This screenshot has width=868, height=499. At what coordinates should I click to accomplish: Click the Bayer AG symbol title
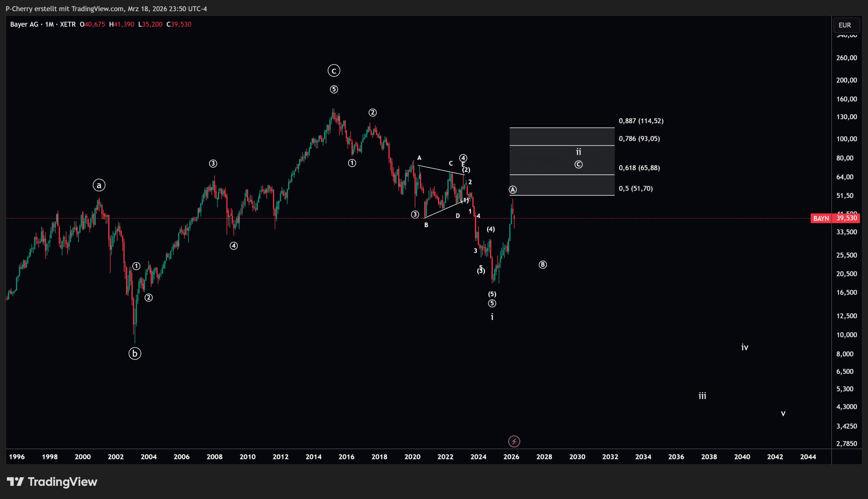24,24
